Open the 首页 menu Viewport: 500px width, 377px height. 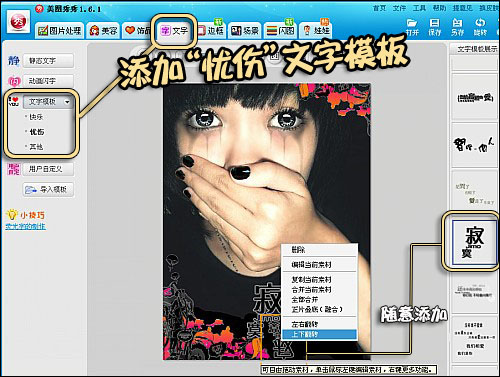click(x=379, y=8)
